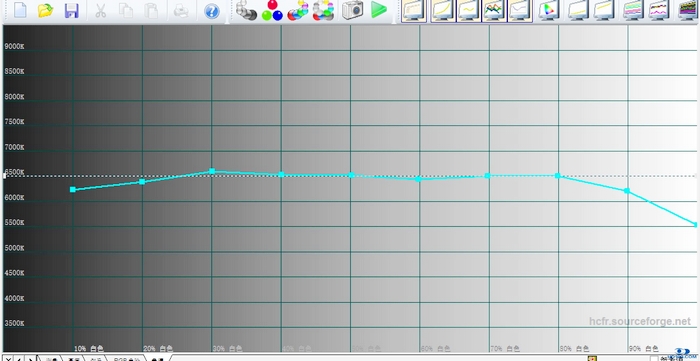This screenshot has width=700, height=361.
Task: Open the CIE diagram view icon
Action: click(x=549, y=10)
